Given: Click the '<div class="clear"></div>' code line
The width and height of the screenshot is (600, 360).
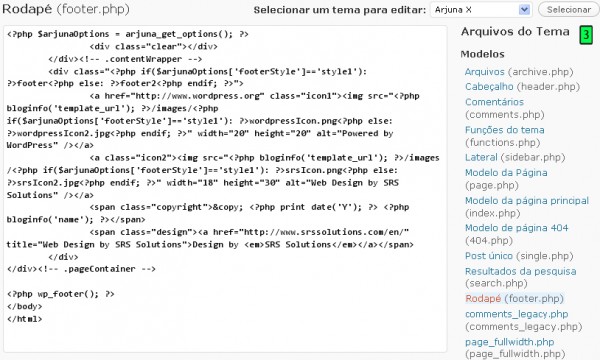Looking at the screenshot, I should (153, 47).
